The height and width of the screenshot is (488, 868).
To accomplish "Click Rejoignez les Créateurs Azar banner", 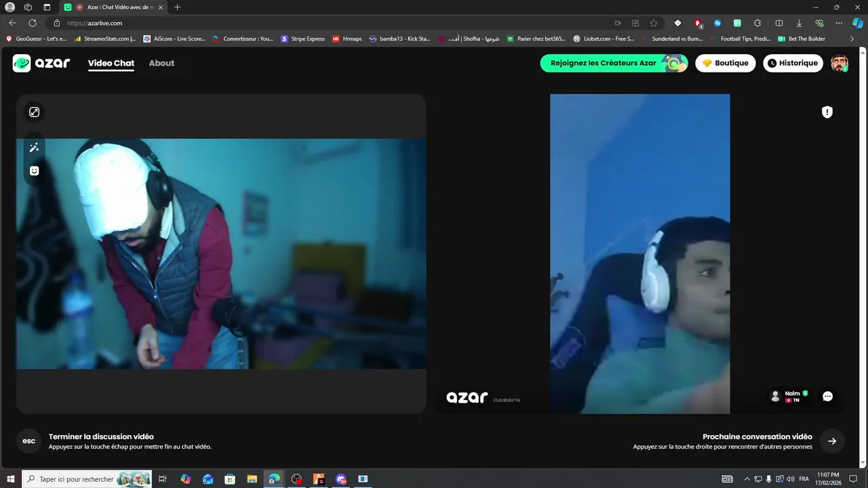I will coord(614,63).
